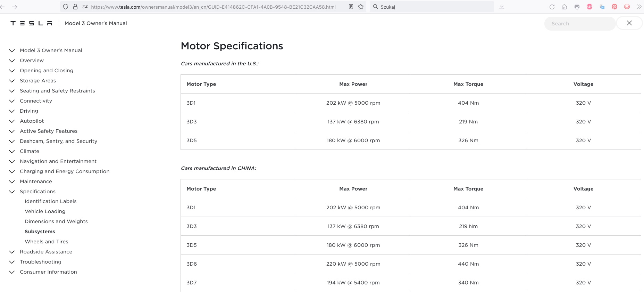Click the Motor Specifications heading
Screen dimensions: 644x299
coord(232,46)
